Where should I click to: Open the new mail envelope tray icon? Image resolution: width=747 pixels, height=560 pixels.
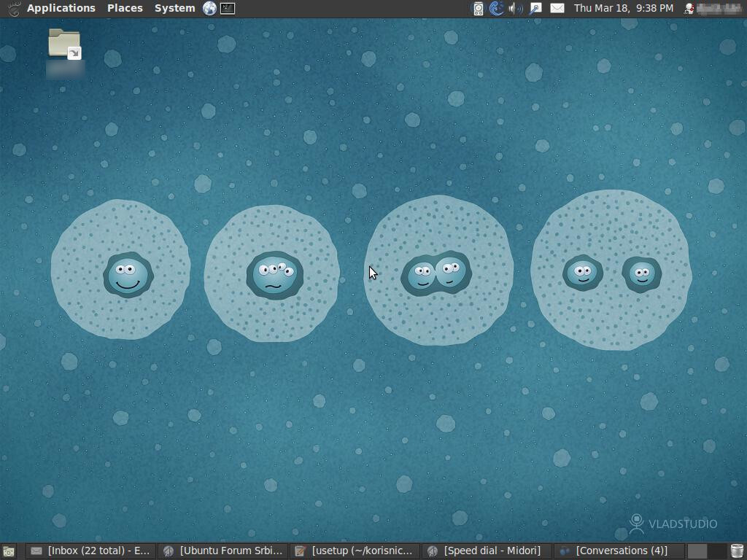pos(558,8)
